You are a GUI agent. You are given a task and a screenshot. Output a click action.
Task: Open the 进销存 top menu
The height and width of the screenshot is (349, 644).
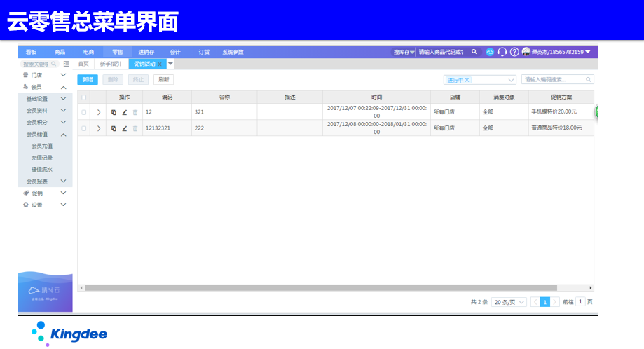point(146,52)
